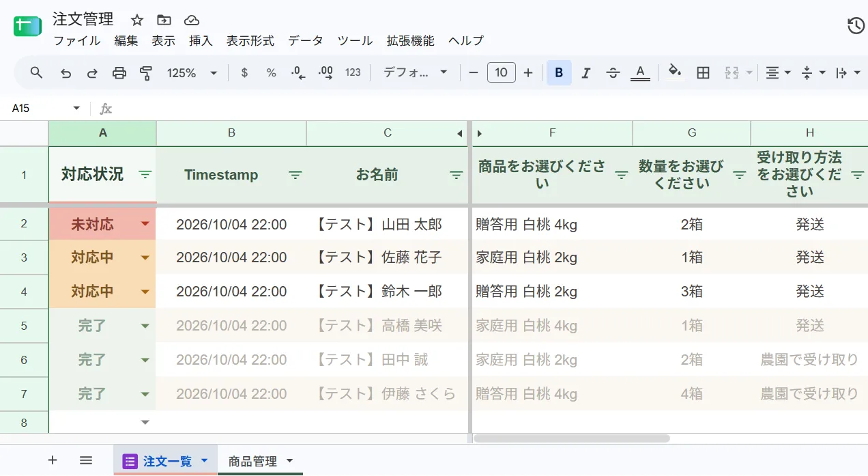868x476 pixels.
Task: Increase decimal places
Action: coord(325,73)
